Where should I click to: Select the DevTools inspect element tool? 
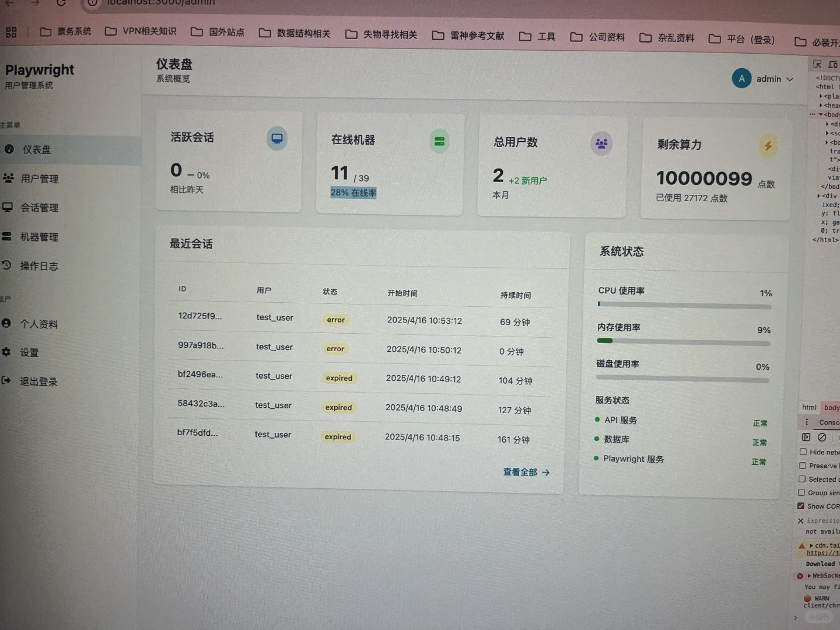click(x=817, y=64)
